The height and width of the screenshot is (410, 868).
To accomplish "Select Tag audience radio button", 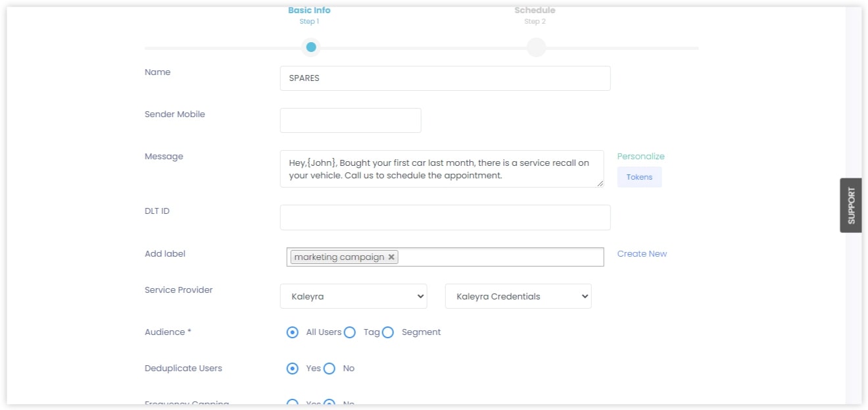I will pyautogui.click(x=350, y=332).
